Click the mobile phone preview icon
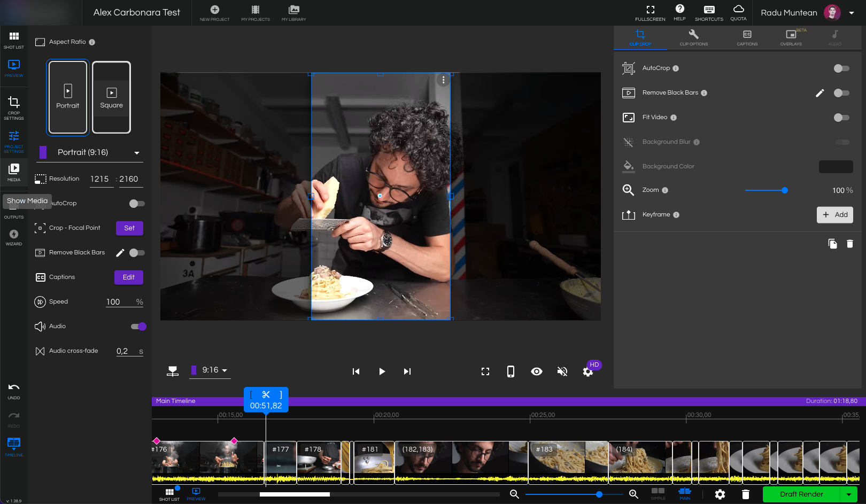Image resolution: width=866 pixels, height=504 pixels. click(511, 371)
